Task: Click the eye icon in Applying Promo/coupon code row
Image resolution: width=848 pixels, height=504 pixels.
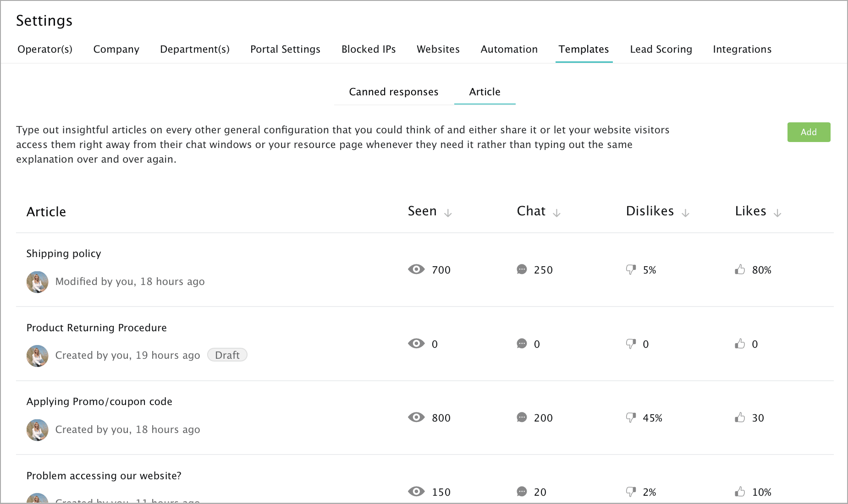Action: [x=416, y=417]
